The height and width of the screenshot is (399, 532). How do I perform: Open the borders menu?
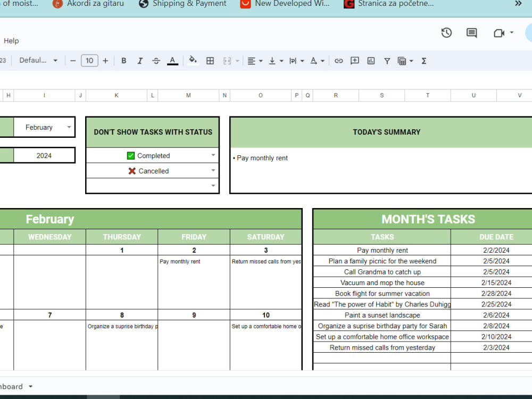(x=210, y=61)
